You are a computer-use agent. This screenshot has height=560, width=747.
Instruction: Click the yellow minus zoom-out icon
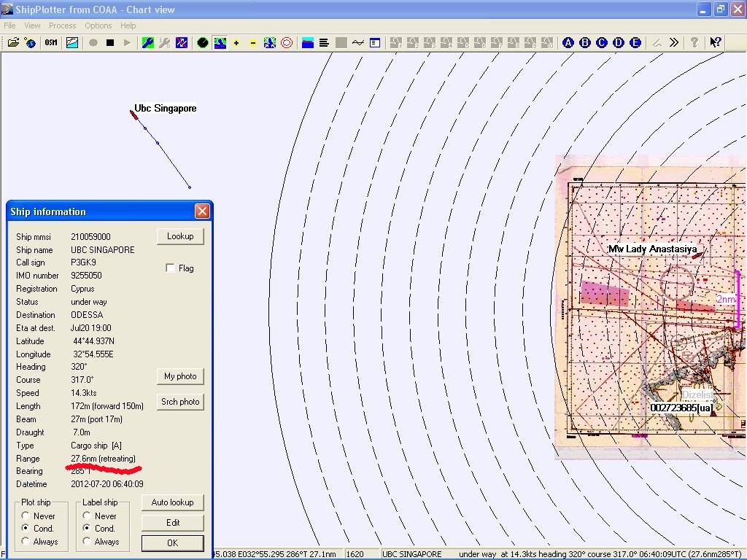click(x=253, y=43)
